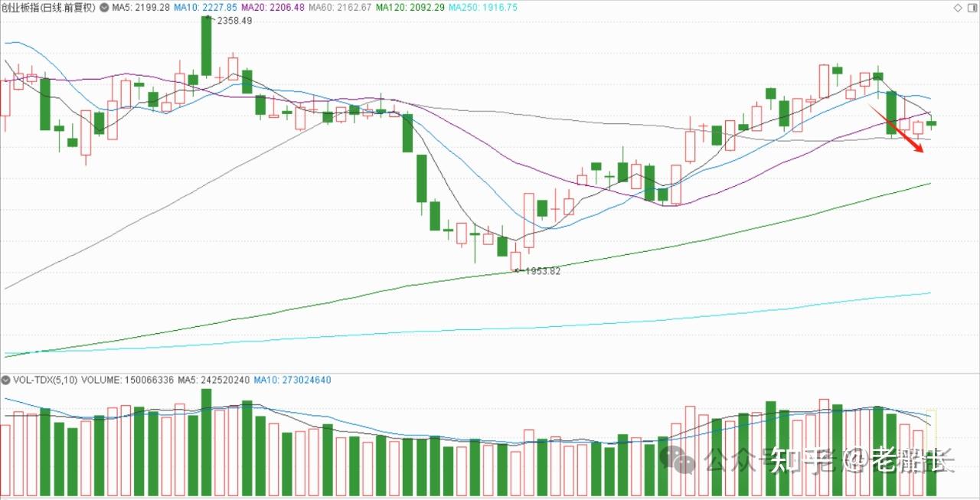This screenshot has width=980, height=500.
Task: Toggle the side panel icon at top-right
Action: [x=973, y=7]
